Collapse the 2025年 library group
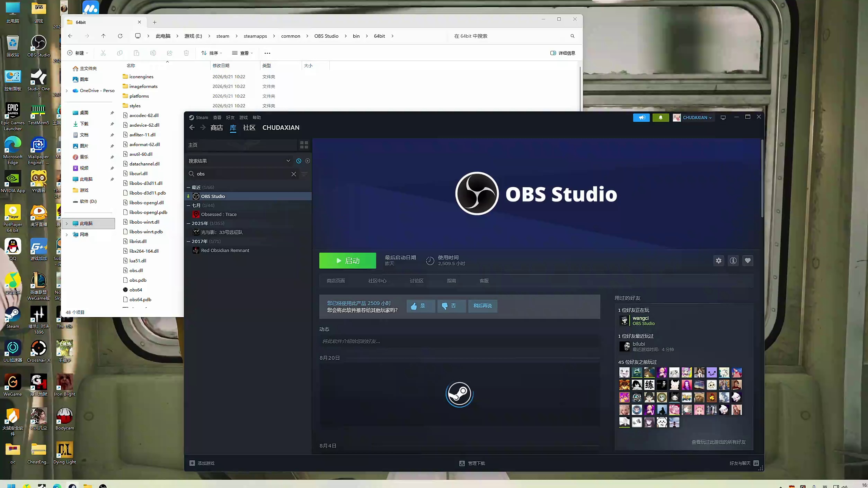This screenshot has height=488, width=868. [x=188, y=224]
